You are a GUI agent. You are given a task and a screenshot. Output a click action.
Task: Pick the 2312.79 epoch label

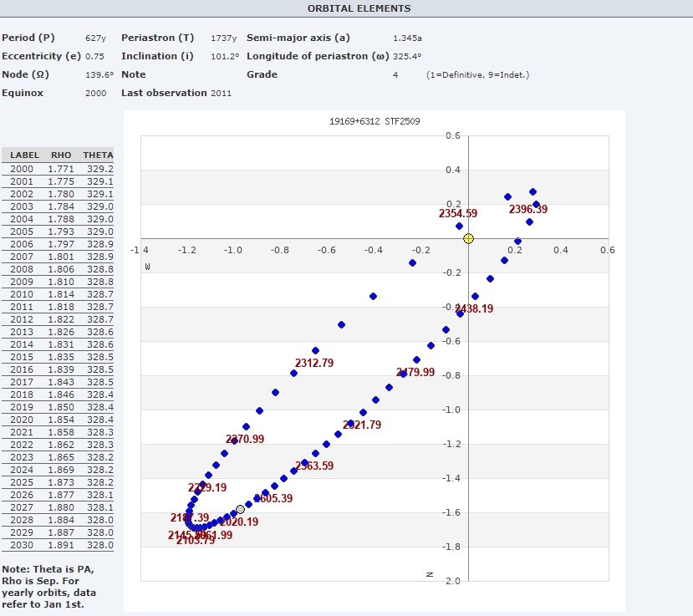pos(314,363)
